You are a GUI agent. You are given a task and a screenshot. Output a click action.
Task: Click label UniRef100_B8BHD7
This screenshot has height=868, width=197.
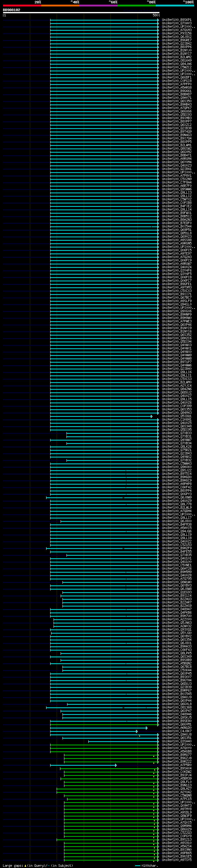(x=177, y=94)
